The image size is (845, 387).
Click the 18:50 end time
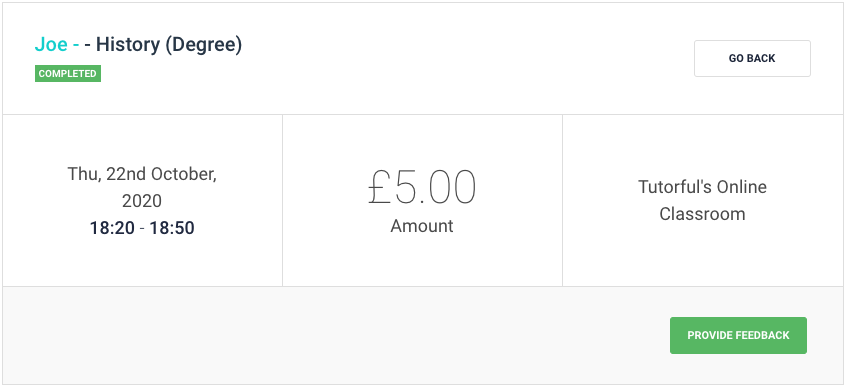(172, 228)
